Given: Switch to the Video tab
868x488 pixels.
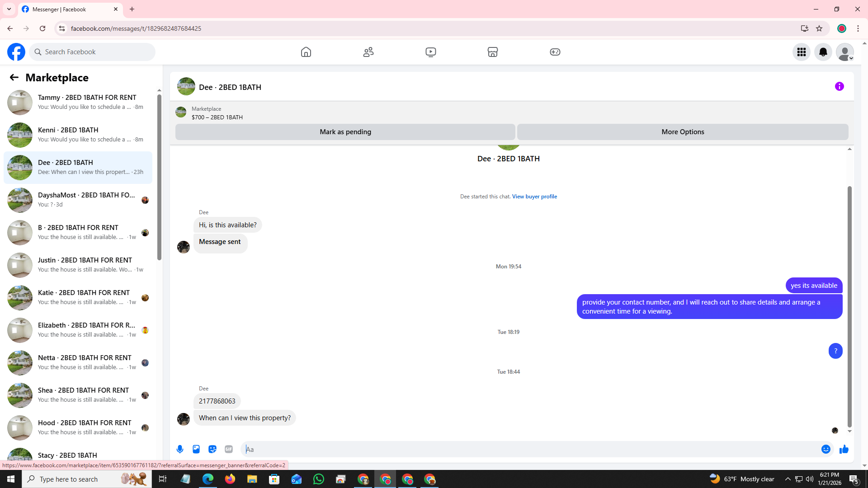Looking at the screenshot, I should pyautogui.click(x=430, y=52).
